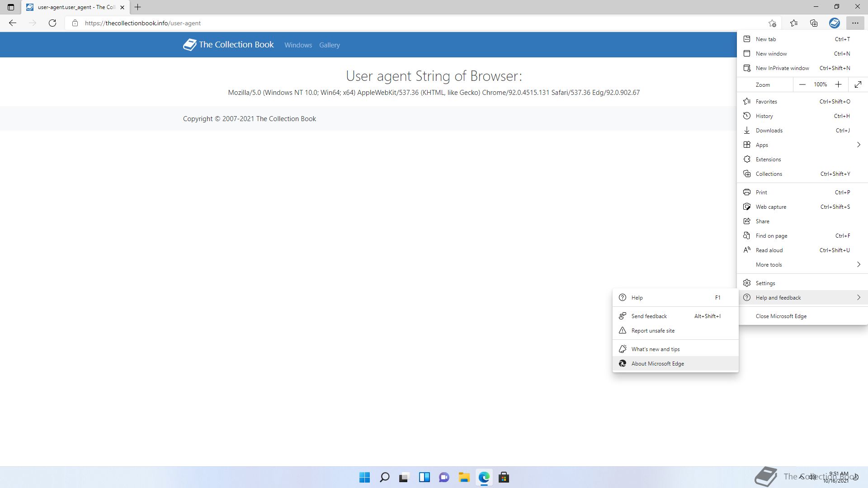
Task: Refresh the page with reload icon
Action: click(52, 23)
